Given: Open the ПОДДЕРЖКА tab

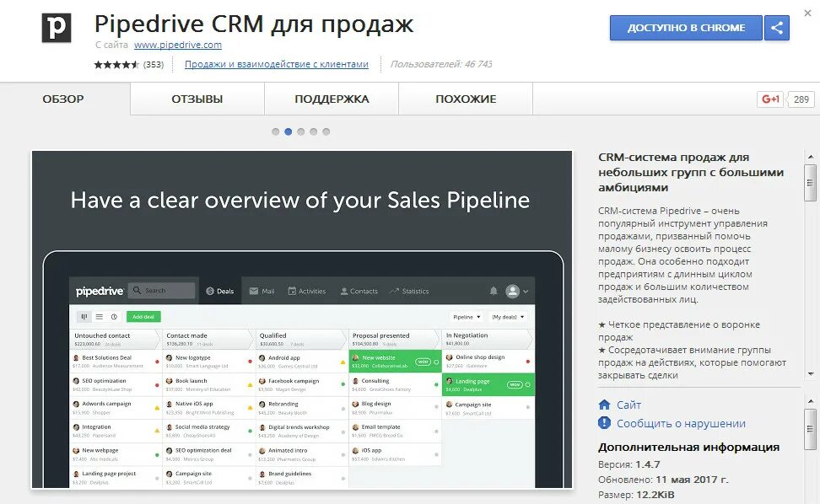Looking at the screenshot, I should (x=332, y=99).
